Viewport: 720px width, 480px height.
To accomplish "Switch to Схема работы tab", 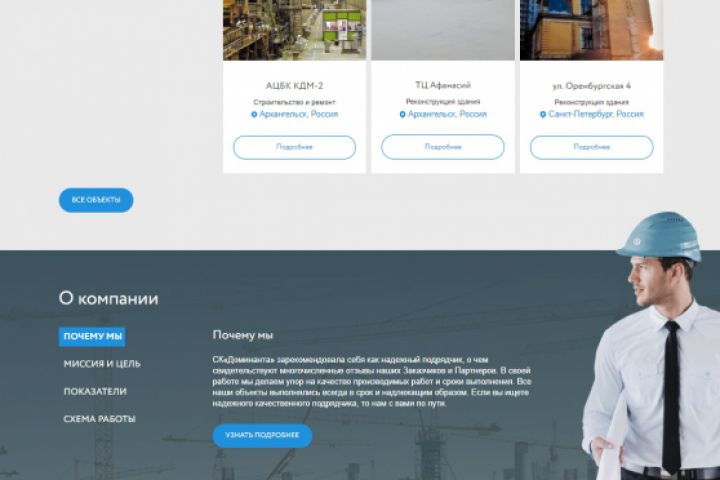I will pyautogui.click(x=100, y=419).
